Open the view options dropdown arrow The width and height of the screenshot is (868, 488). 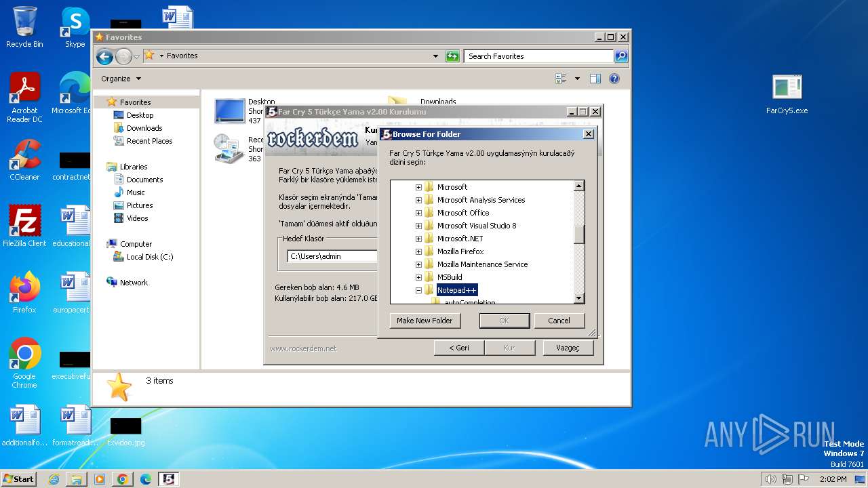[577, 79]
